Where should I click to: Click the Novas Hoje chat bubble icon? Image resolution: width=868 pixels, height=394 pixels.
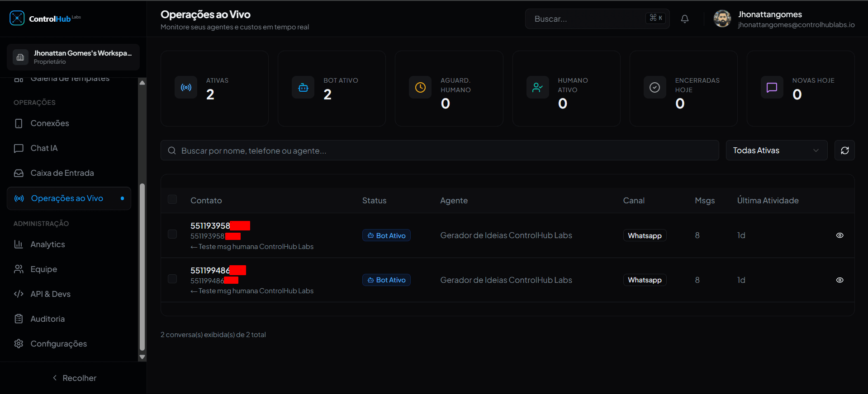click(x=772, y=87)
